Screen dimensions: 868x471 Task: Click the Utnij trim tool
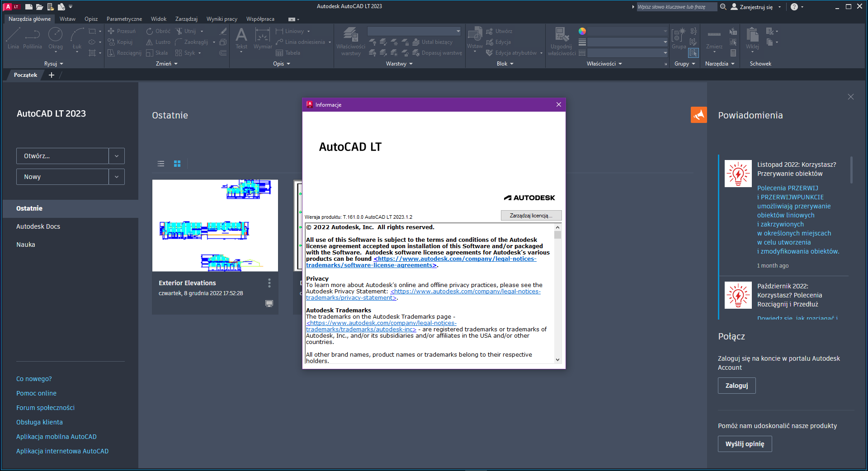click(186, 31)
